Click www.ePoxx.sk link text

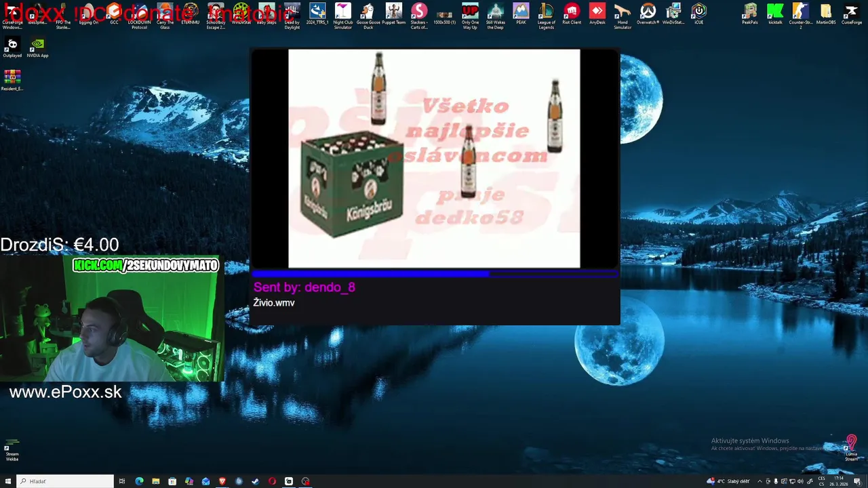[x=66, y=392]
